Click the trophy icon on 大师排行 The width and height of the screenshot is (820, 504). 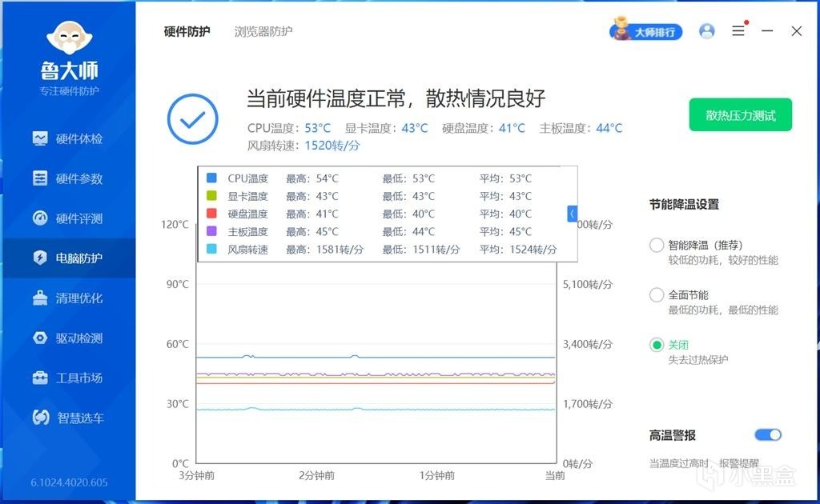621,29
